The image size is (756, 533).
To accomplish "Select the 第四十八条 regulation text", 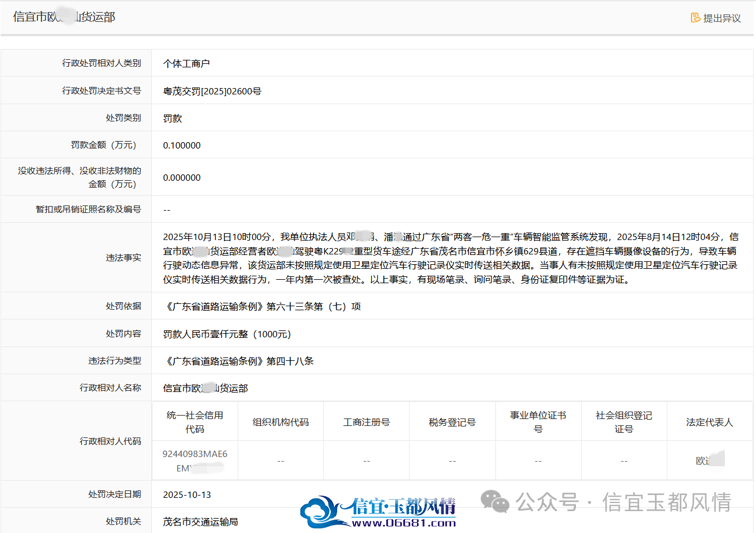I will pyautogui.click(x=290, y=361).
